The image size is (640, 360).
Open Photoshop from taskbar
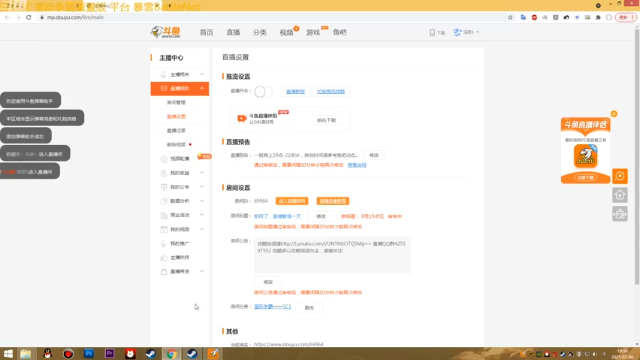point(89,353)
